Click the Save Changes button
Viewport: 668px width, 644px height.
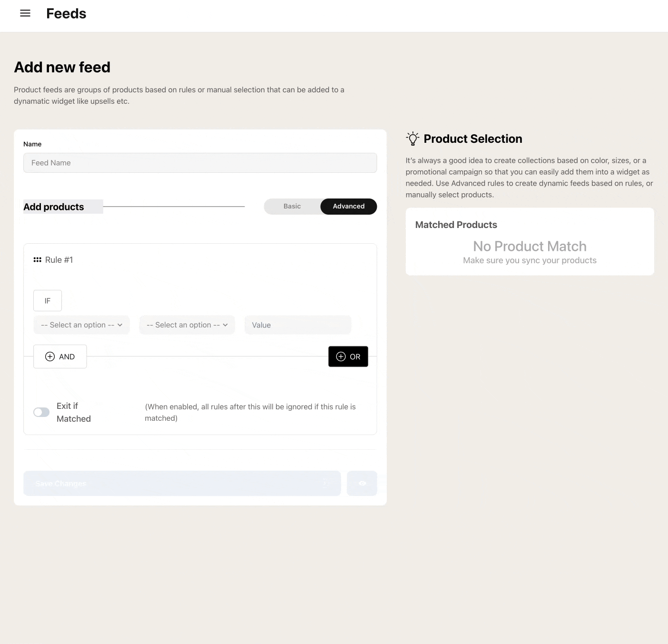coord(182,484)
